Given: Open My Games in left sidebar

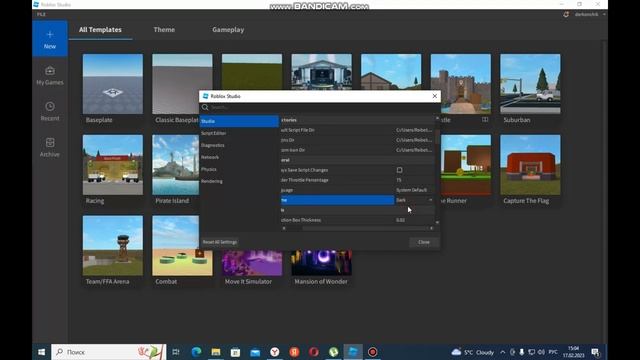Looking at the screenshot, I should 50,76.
